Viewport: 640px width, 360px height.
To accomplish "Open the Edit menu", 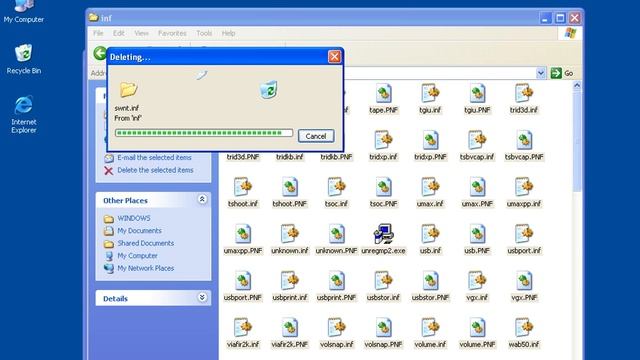I will click(119, 33).
